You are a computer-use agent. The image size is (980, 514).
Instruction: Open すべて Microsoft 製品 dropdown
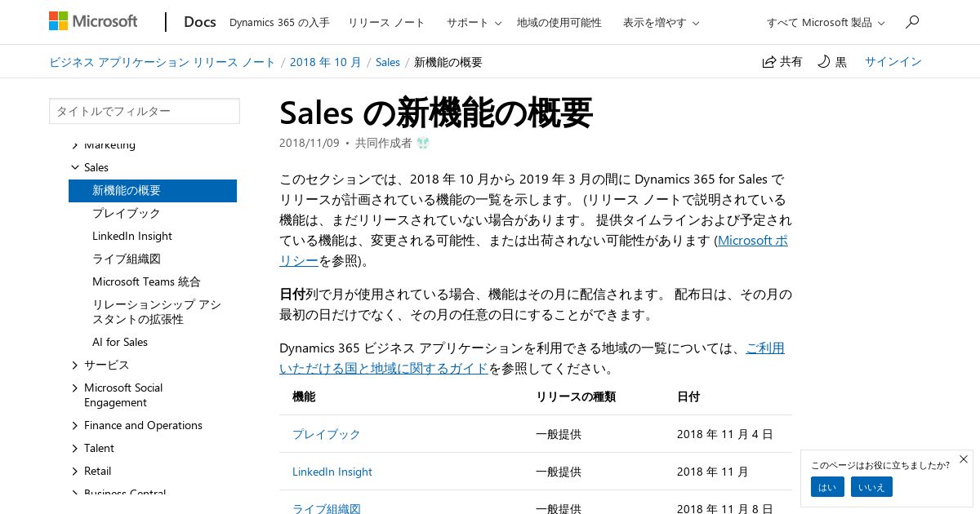[826, 23]
